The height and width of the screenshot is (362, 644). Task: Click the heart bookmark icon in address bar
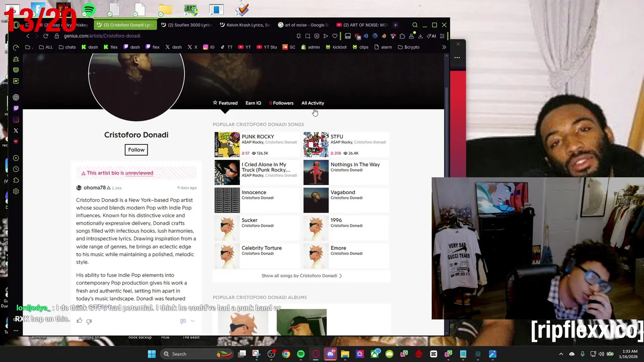pyautogui.click(x=335, y=36)
